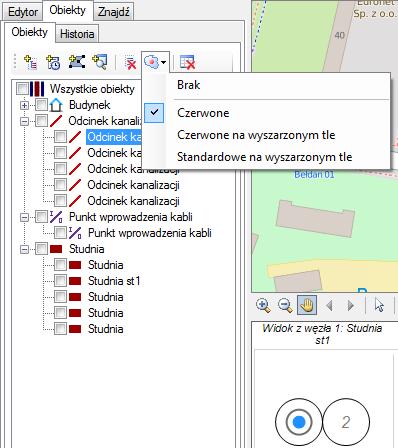The image size is (398, 448).
Task: Click the clear table red-X toolbar icon
Action: 187,62
